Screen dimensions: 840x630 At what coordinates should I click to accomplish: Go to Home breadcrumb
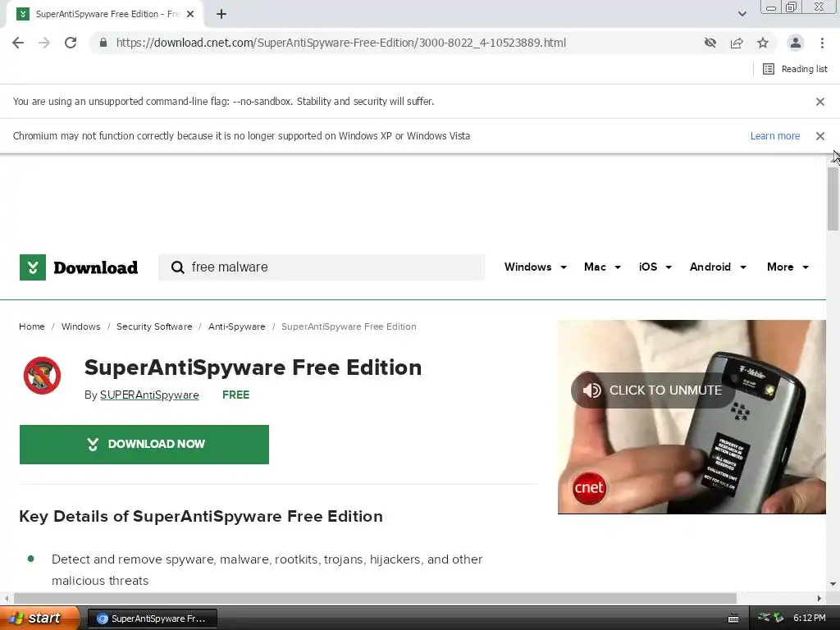pyautogui.click(x=32, y=326)
